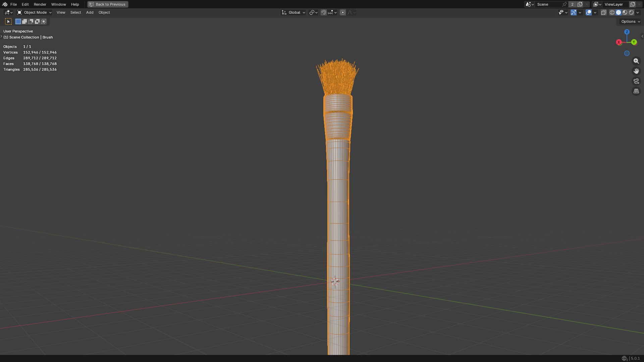Screen dimensions: 644x362
Task: Open the transform pivot point dropdown
Action: (313, 12)
